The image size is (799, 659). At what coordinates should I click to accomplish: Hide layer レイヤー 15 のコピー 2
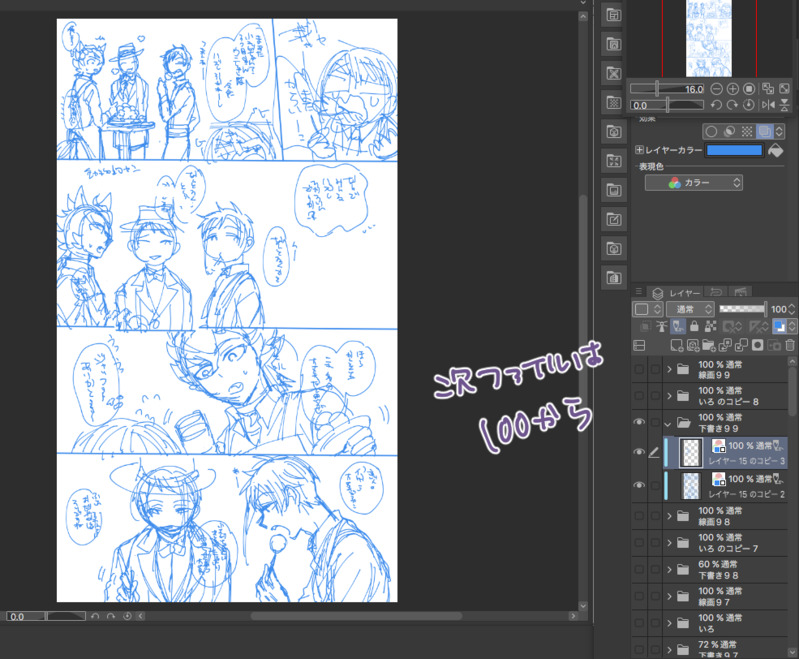[639, 485]
